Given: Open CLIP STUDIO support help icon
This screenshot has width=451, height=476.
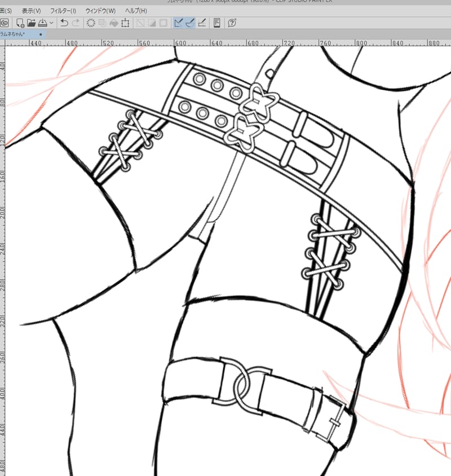Looking at the screenshot, I should tap(232, 23).
